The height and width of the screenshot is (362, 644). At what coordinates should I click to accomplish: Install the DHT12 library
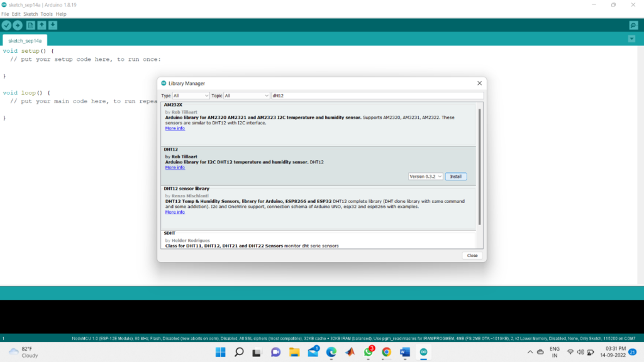click(x=456, y=177)
